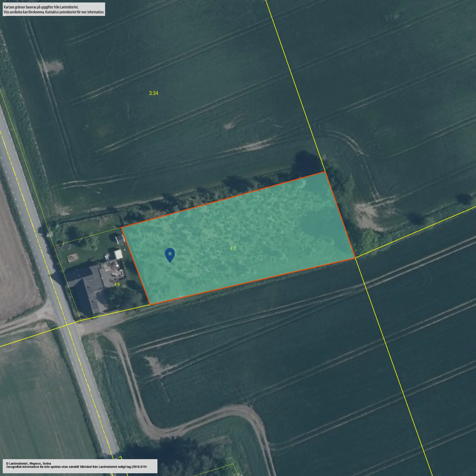The height and width of the screenshot is (476, 476).
Task: Click the northwest corner of red boundary
Action: [x=121, y=228]
